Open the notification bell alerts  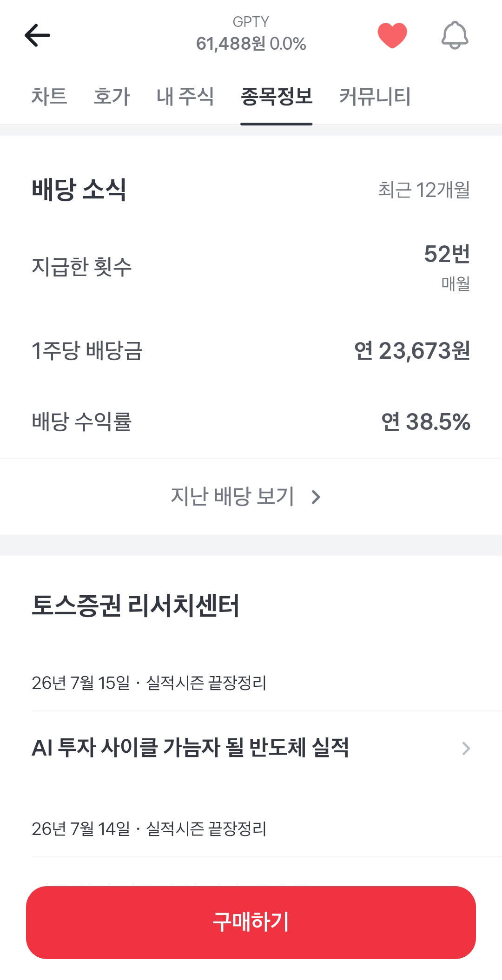[455, 35]
